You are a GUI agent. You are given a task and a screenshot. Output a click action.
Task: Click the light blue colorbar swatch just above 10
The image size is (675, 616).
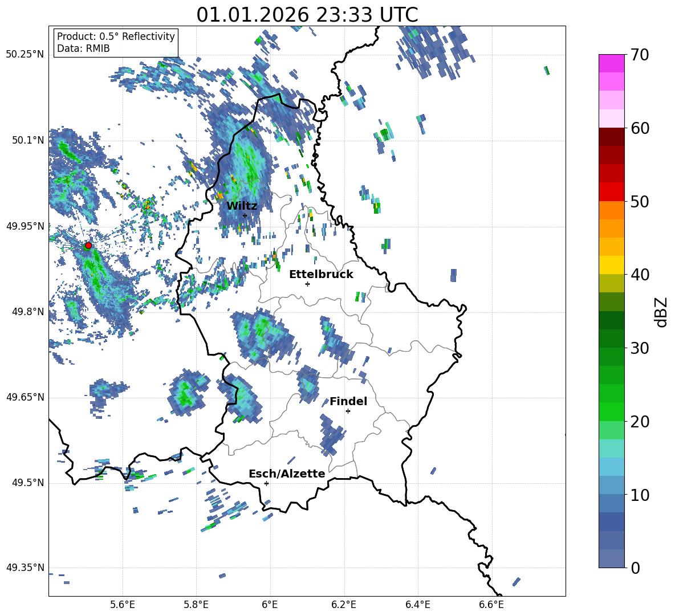[611, 485]
